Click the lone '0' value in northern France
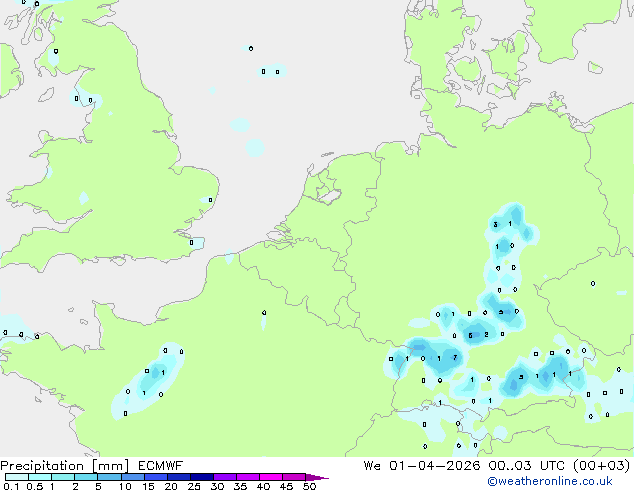Screen dimensions: 634x490 264,313
